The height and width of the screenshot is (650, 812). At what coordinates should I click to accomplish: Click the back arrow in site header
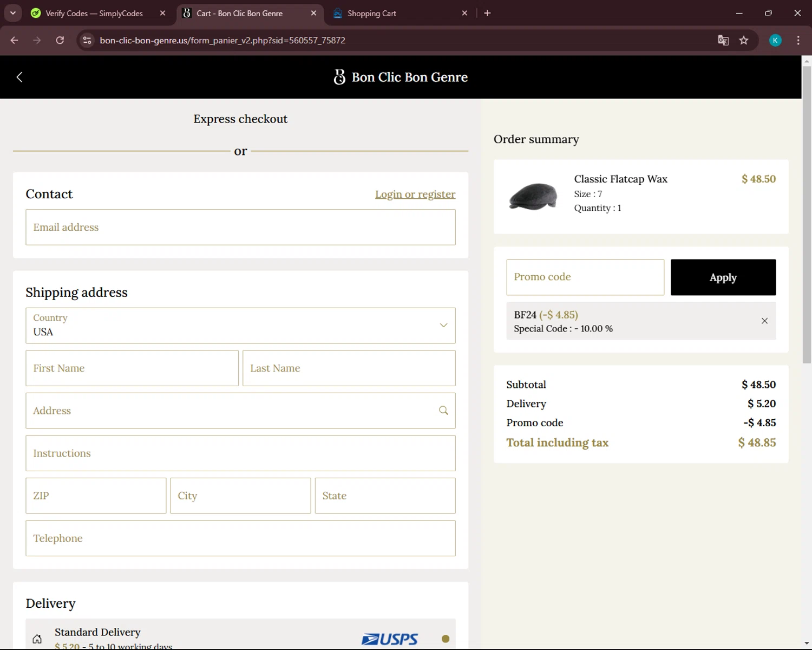(19, 77)
